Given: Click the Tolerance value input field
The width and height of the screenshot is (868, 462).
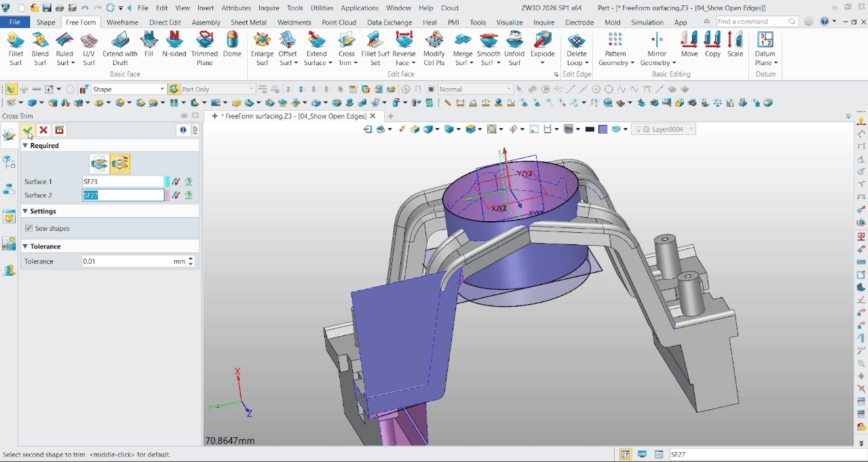Looking at the screenshot, I should (125, 261).
